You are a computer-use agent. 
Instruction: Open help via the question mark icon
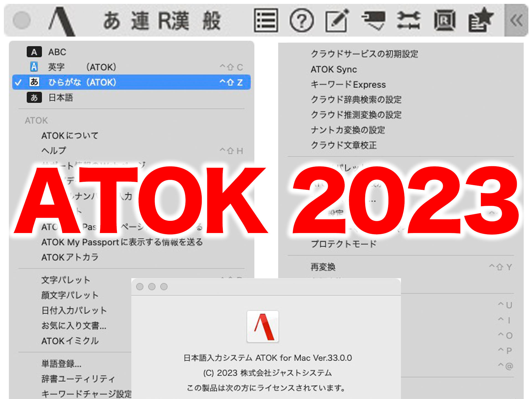[301, 20]
